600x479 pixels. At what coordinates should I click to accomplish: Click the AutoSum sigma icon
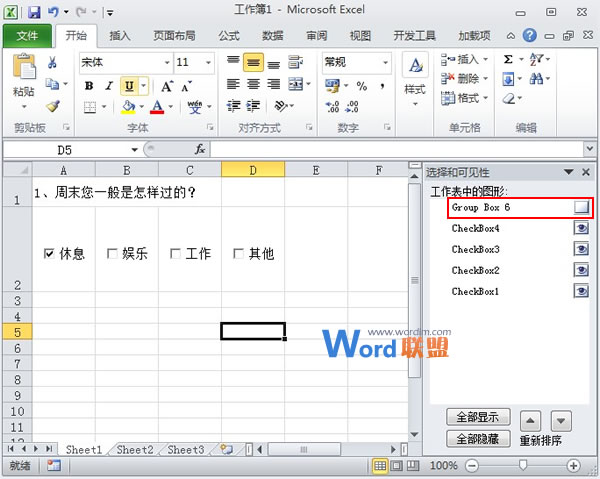click(508, 60)
